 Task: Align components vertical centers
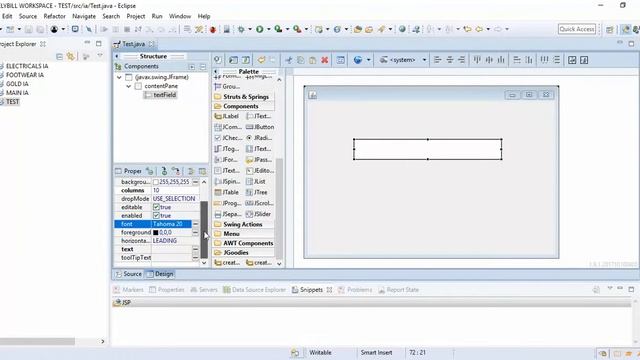coord(489,60)
